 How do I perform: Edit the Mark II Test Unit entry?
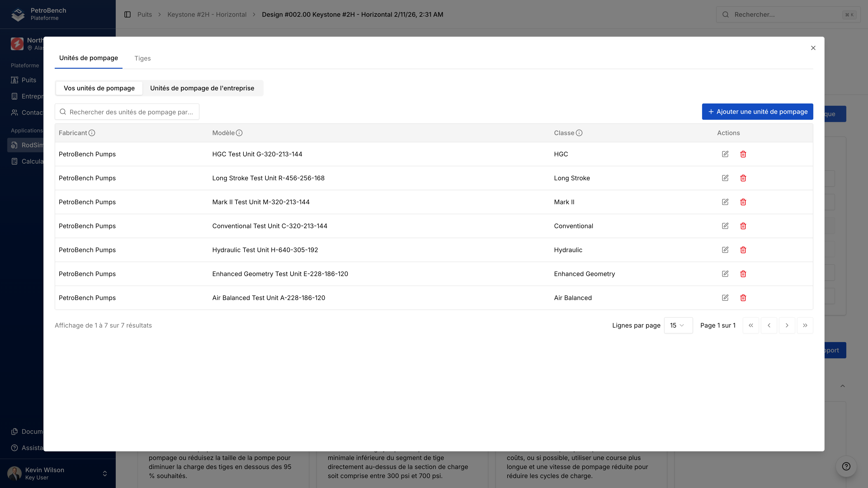click(725, 202)
